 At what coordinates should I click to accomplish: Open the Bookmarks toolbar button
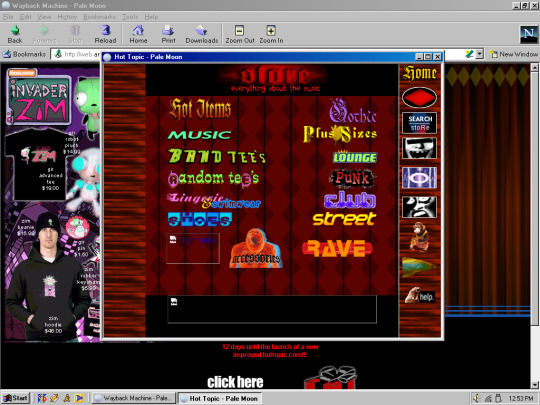pyautogui.click(x=24, y=54)
